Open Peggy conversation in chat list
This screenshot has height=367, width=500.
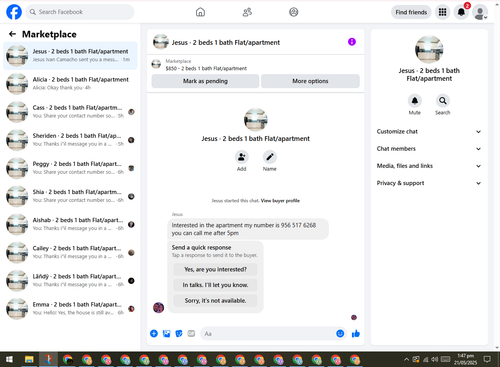tap(70, 168)
